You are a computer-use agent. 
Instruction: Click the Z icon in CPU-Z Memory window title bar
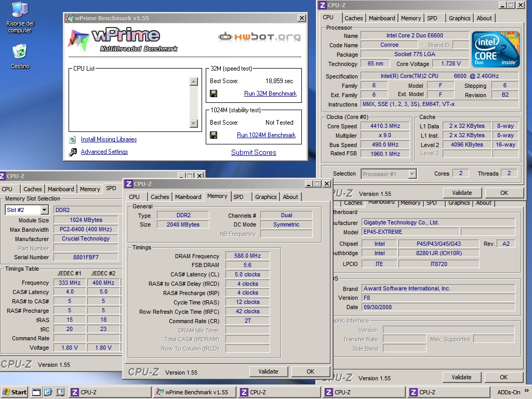click(x=129, y=184)
